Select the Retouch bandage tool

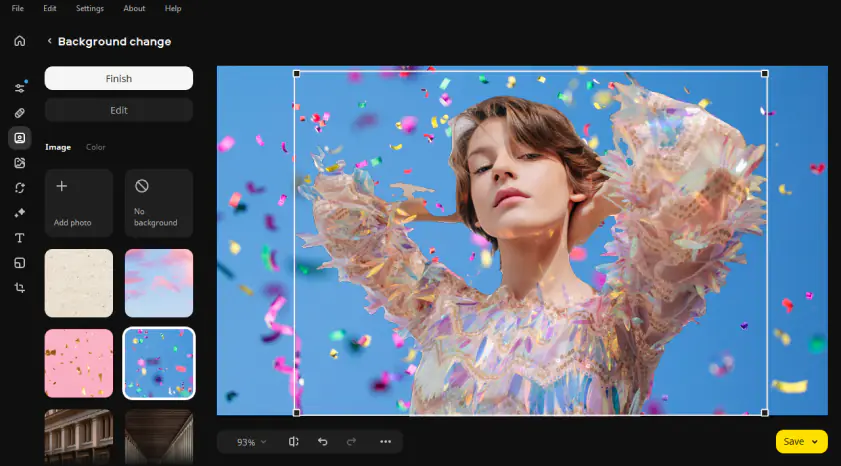pyautogui.click(x=20, y=113)
